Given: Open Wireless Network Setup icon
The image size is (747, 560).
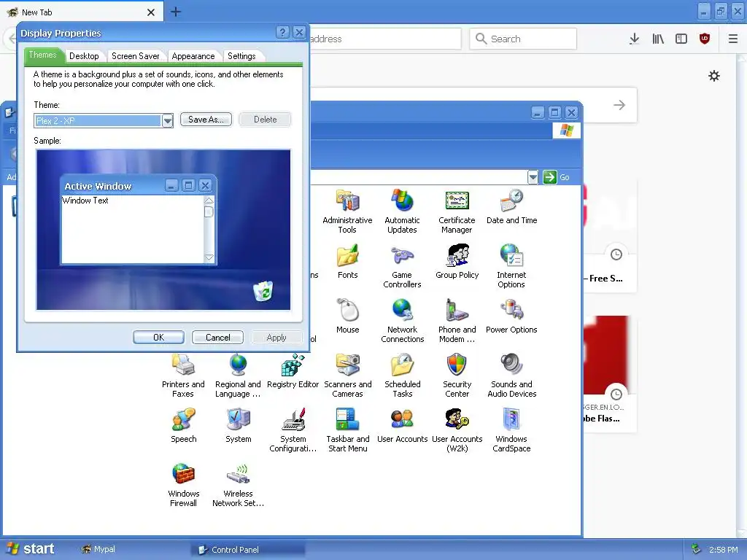Looking at the screenshot, I should coord(238,474).
